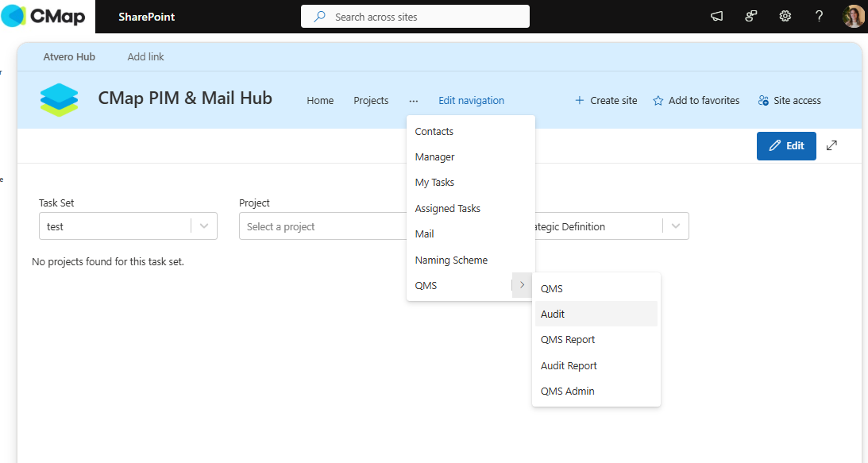The width and height of the screenshot is (868, 463).
Task: Open the megaphone announcements icon
Action: pos(717,16)
